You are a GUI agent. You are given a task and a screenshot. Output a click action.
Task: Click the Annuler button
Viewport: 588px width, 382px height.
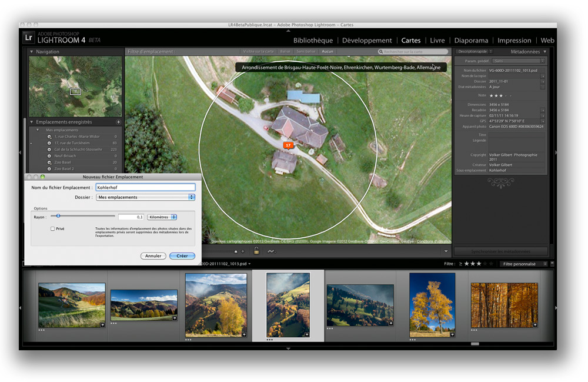153,256
